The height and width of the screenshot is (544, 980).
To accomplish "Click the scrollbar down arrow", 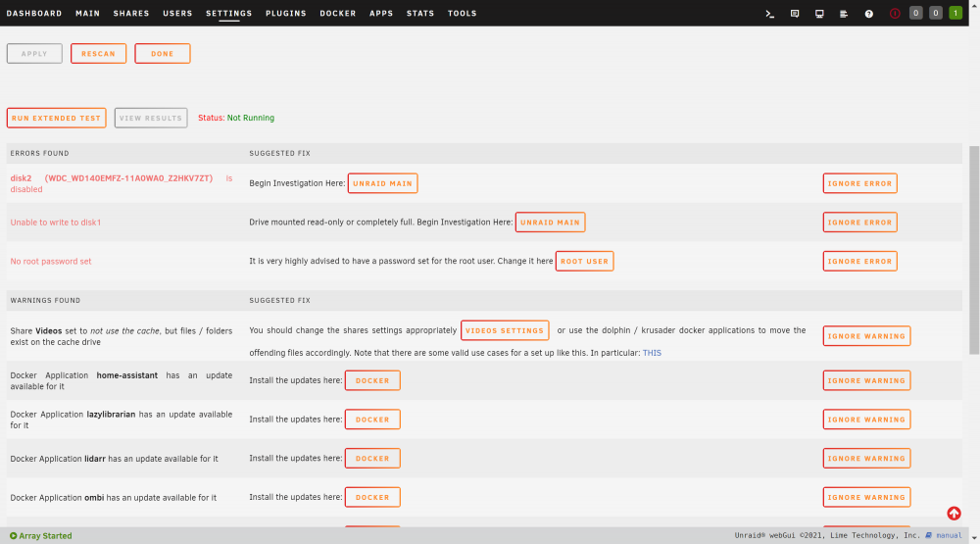I will (974, 538).
